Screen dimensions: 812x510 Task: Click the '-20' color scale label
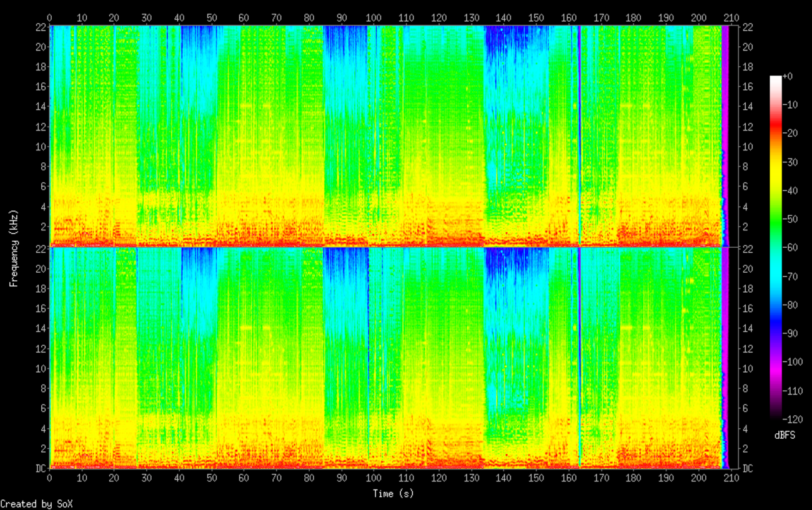click(790, 133)
